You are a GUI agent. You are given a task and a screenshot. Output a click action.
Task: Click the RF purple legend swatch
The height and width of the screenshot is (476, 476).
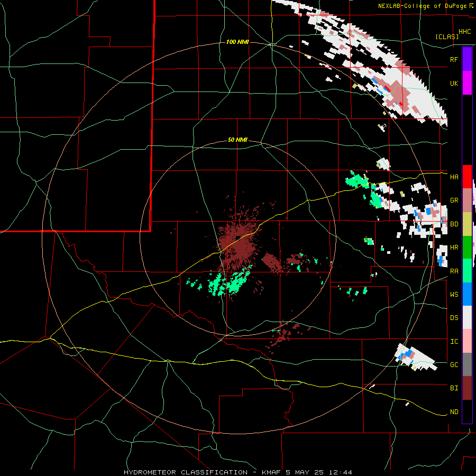point(467,59)
